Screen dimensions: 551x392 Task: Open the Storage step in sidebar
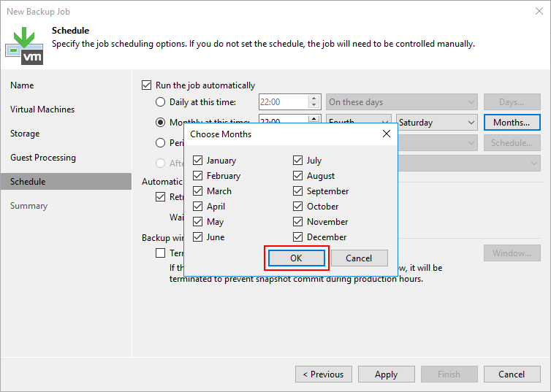26,134
